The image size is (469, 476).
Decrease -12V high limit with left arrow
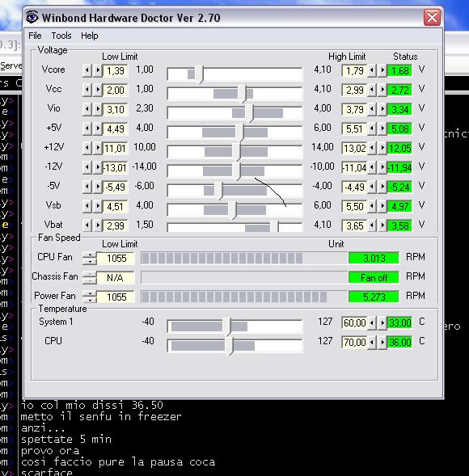pos(372,168)
